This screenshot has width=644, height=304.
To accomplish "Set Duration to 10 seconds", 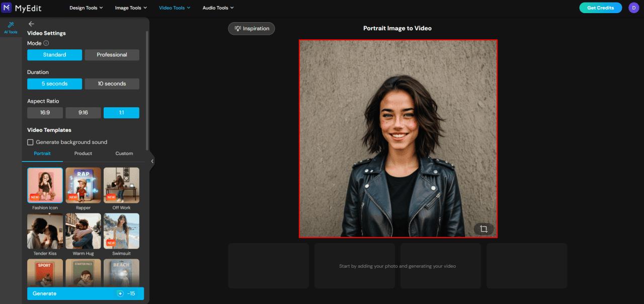I will coord(112,84).
